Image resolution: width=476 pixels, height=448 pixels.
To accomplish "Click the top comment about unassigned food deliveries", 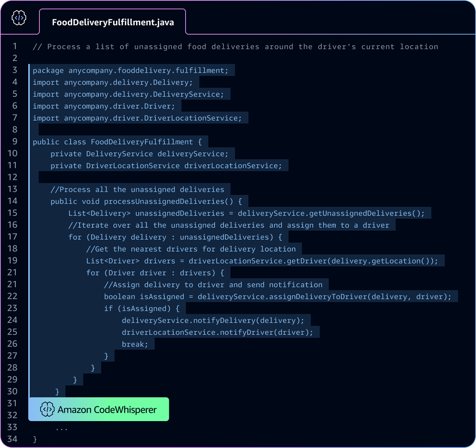I will [x=235, y=47].
